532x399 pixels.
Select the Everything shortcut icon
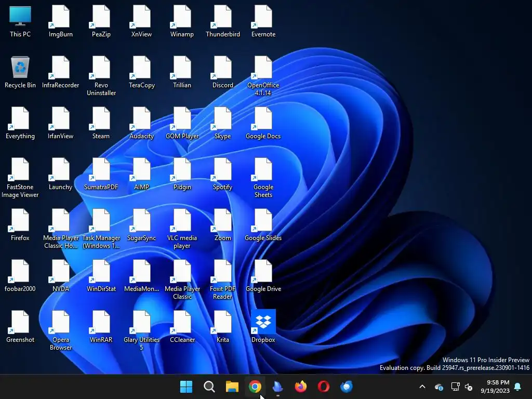pos(20,124)
